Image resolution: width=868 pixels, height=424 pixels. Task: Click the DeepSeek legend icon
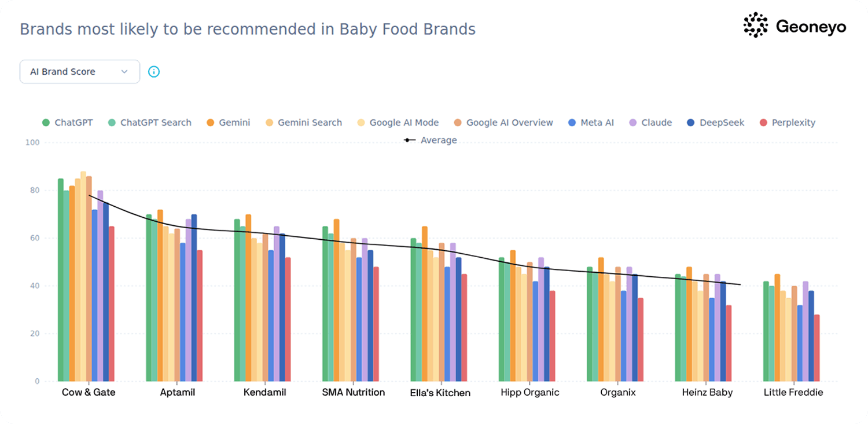click(x=690, y=122)
